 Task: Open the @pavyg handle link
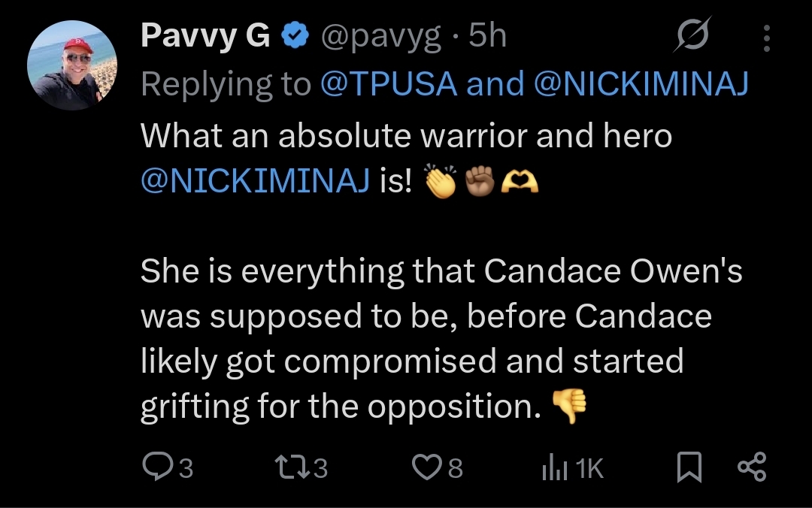point(381,37)
